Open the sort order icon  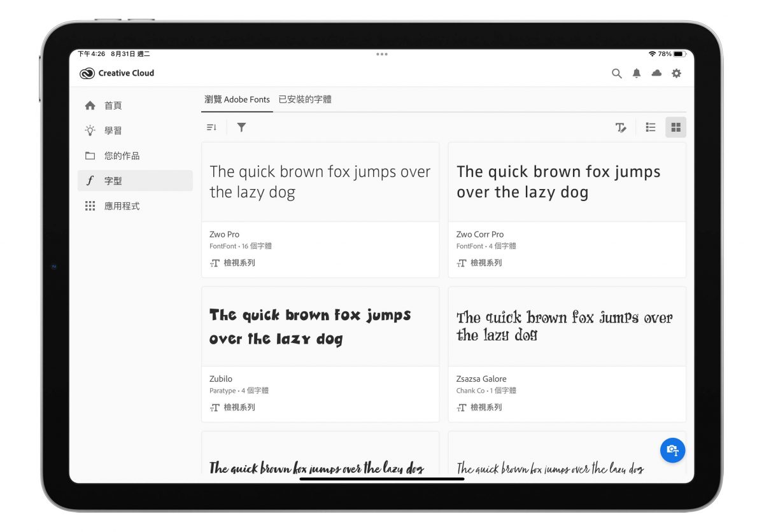(211, 127)
